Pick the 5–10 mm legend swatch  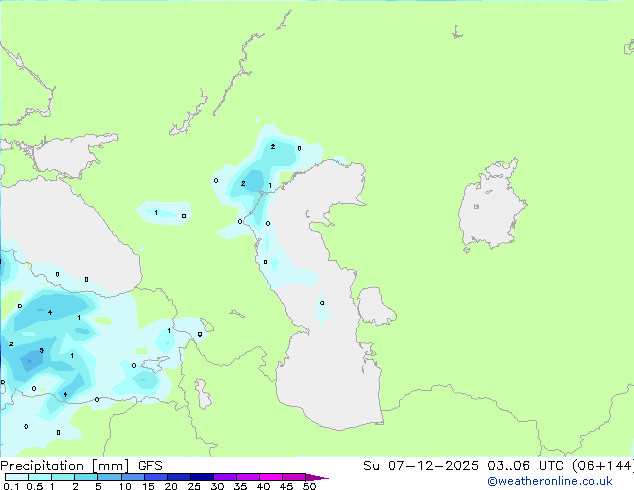(109, 477)
